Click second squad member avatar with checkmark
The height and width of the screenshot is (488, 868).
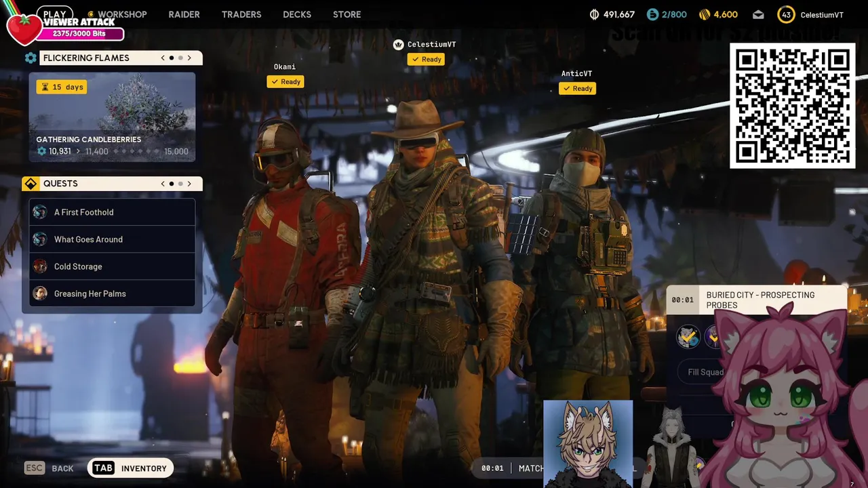coord(712,337)
